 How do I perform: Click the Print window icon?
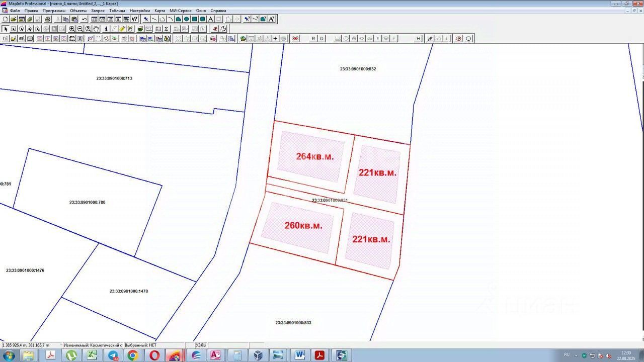pyautogui.click(x=47, y=19)
